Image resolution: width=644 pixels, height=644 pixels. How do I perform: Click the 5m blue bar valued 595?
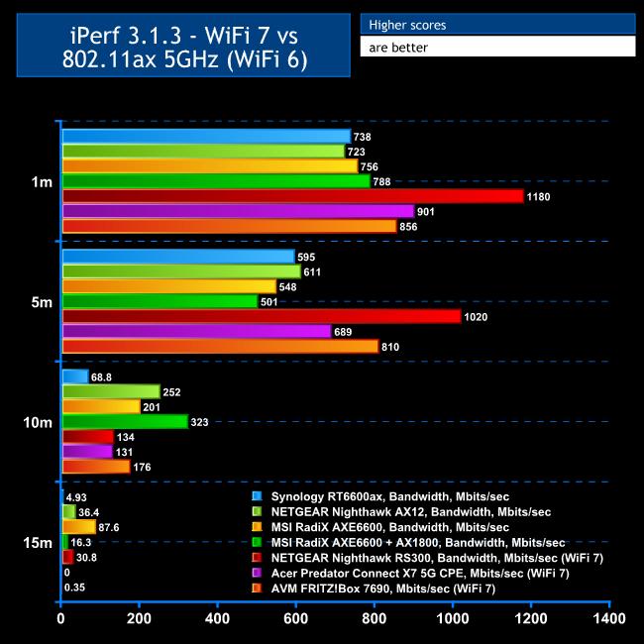coord(178,257)
